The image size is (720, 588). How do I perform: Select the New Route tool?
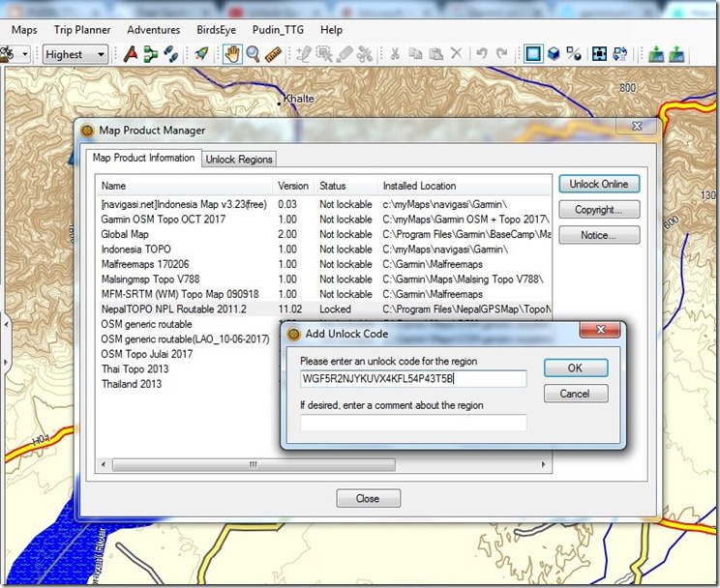[x=150, y=54]
